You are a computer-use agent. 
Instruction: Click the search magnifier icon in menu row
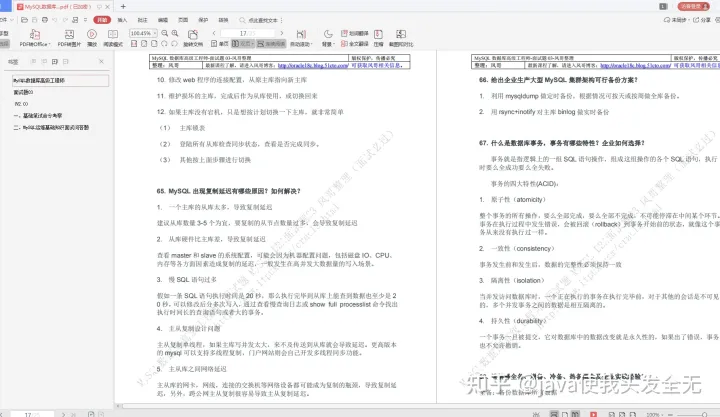(x=242, y=20)
